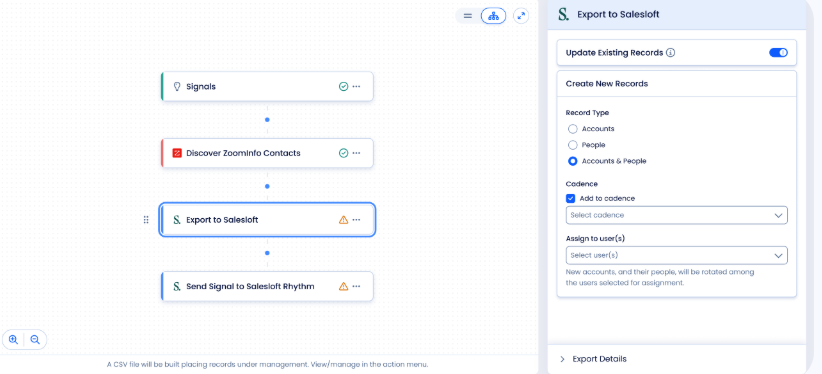The height and width of the screenshot is (374, 822).
Task: Click warning triangle on Export to Salesloft node
Action: 343,220
